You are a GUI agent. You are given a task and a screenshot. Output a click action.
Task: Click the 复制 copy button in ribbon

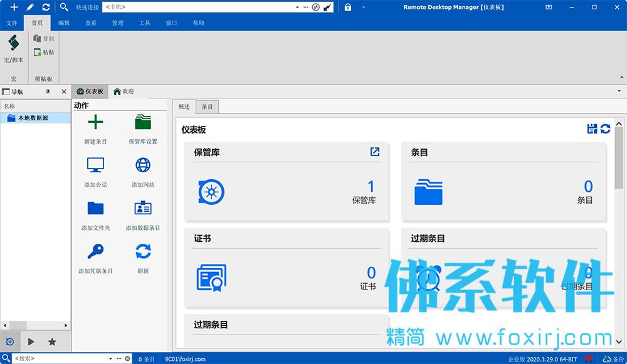click(44, 38)
